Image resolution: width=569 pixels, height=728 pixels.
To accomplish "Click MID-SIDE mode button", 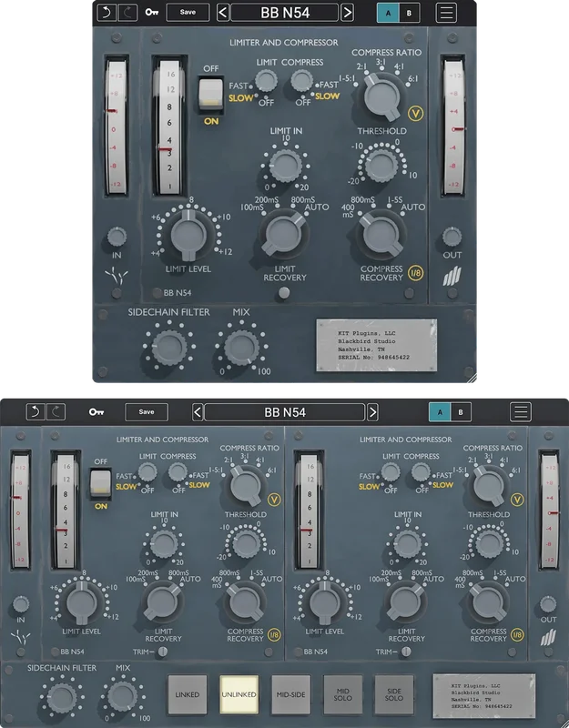I will coord(290,694).
